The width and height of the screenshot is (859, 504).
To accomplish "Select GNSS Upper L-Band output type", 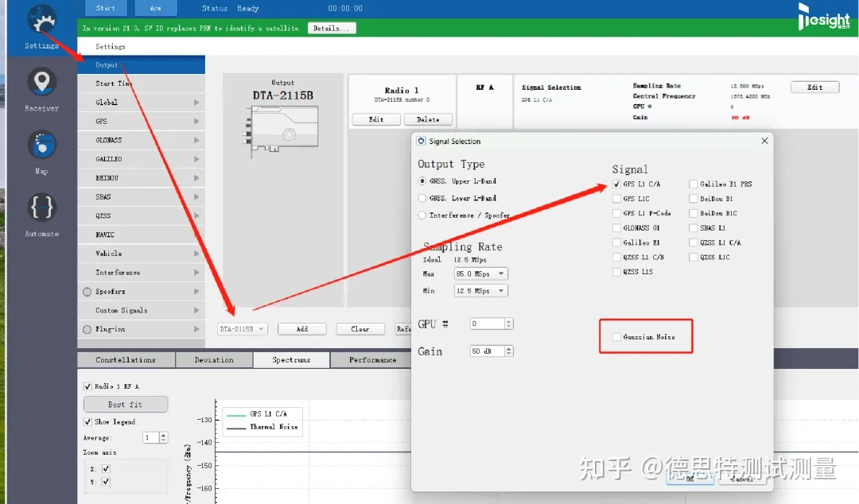I will (422, 180).
